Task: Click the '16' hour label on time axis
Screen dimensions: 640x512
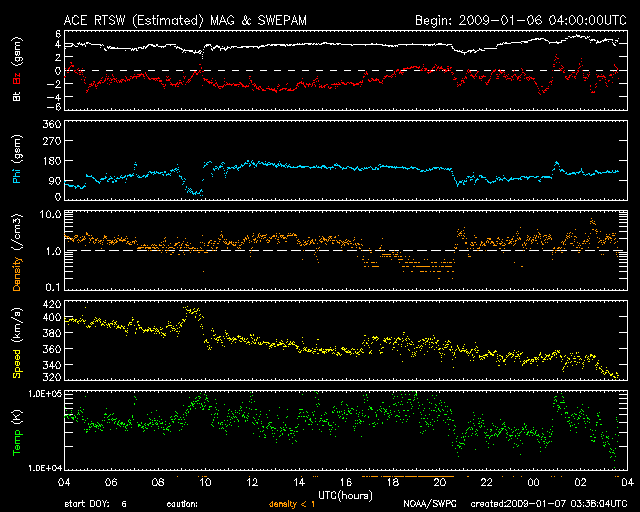Action: tap(346, 482)
